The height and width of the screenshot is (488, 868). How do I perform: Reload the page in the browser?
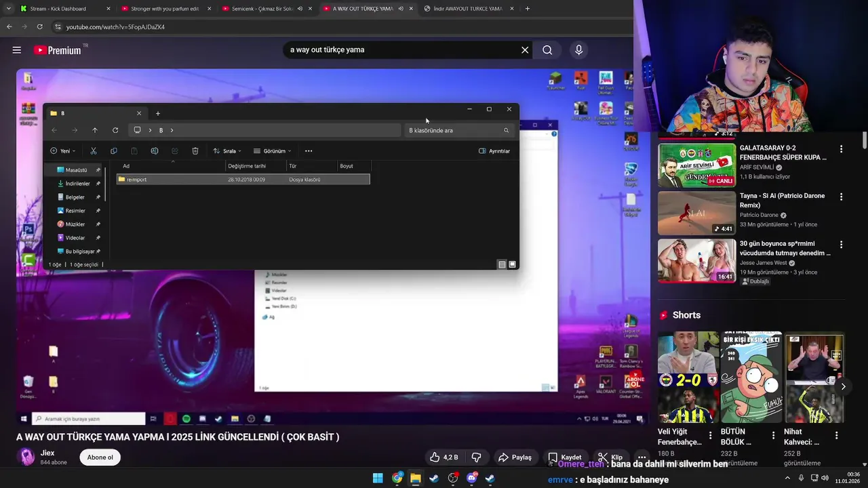pos(40,26)
